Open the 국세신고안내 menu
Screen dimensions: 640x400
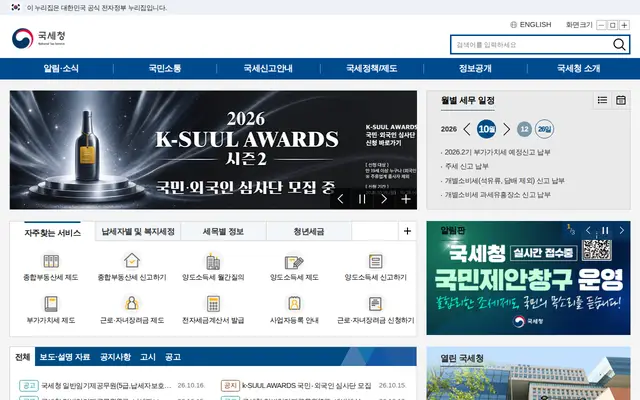pyautogui.click(x=268, y=68)
